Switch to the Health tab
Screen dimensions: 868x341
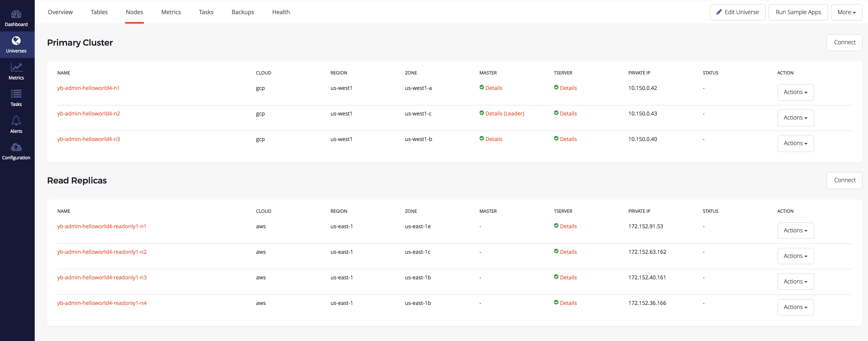click(280, 12)
